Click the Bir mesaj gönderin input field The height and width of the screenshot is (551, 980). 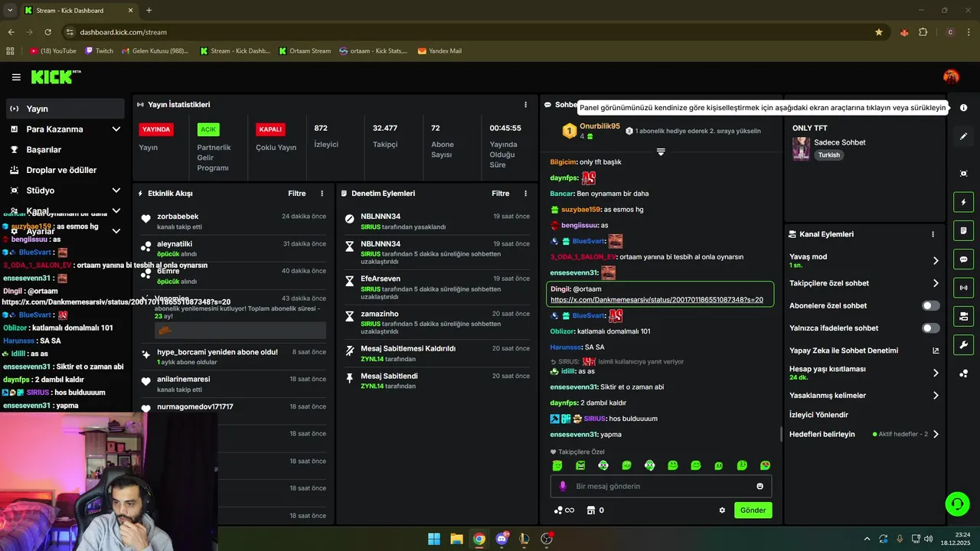click(661, 486)
